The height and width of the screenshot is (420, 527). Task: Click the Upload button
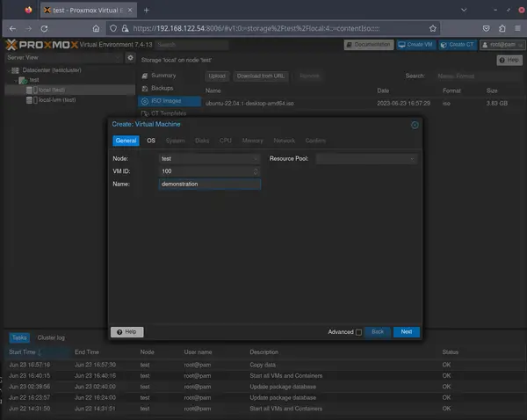pyautogui.click(x=217, y=76)
